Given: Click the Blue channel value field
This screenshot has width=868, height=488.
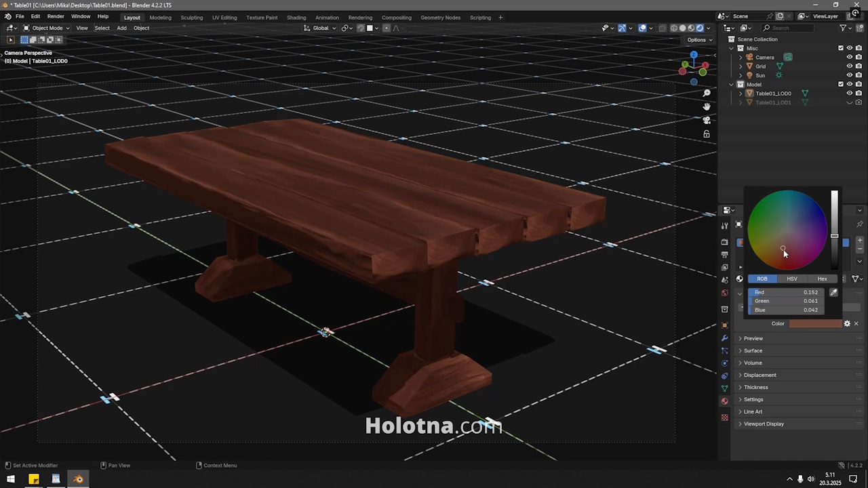Looking at the screenshot, I should [x=786, y=310].
